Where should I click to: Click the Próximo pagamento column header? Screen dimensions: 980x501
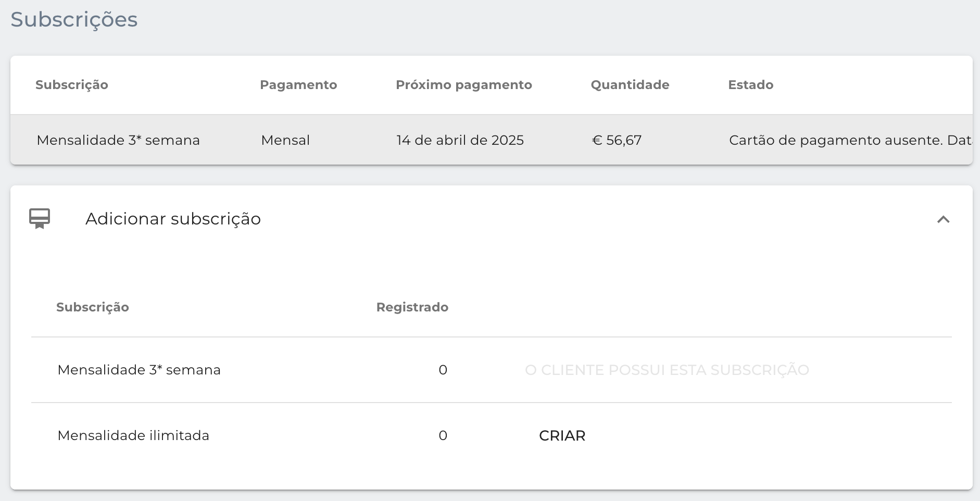[463, 85]
